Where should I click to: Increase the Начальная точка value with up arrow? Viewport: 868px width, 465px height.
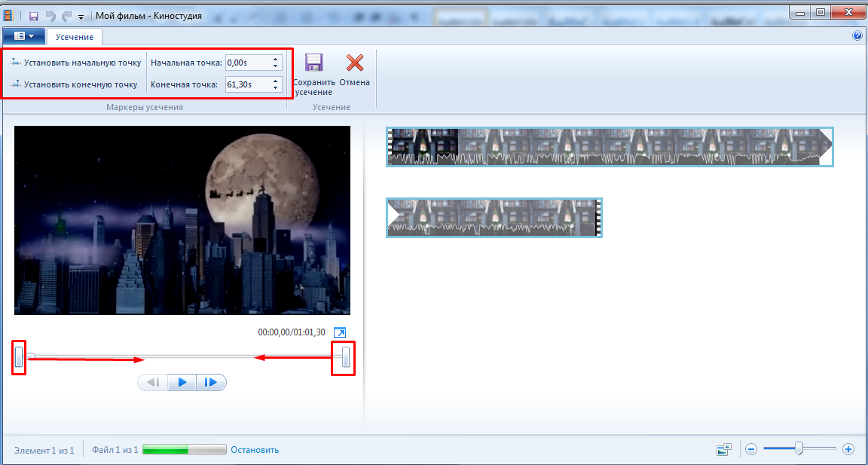click(276, 60)
